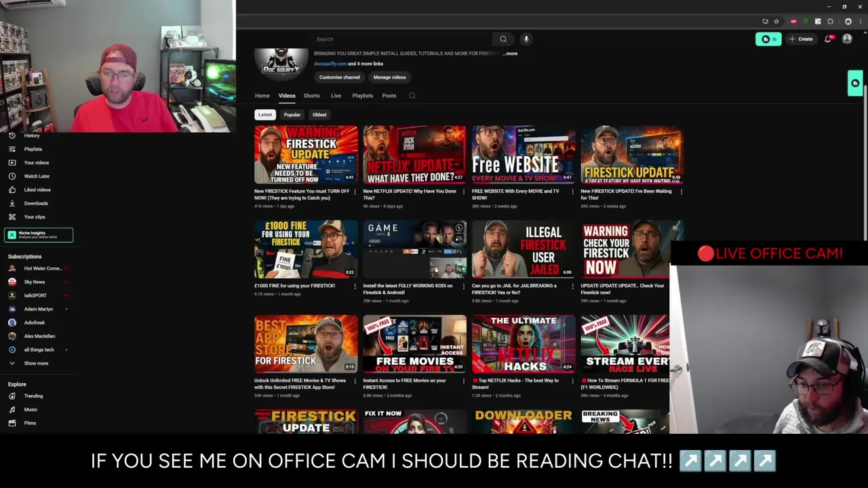Open the teal side-panel extension tab
The width and height of the screenshot is (868, 488).
855,83
